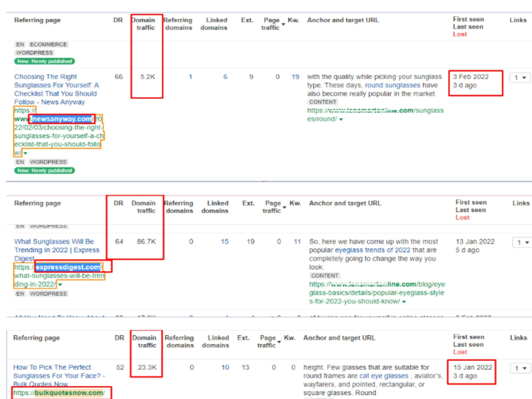Click the Ext. value 13

click(245, 367)
